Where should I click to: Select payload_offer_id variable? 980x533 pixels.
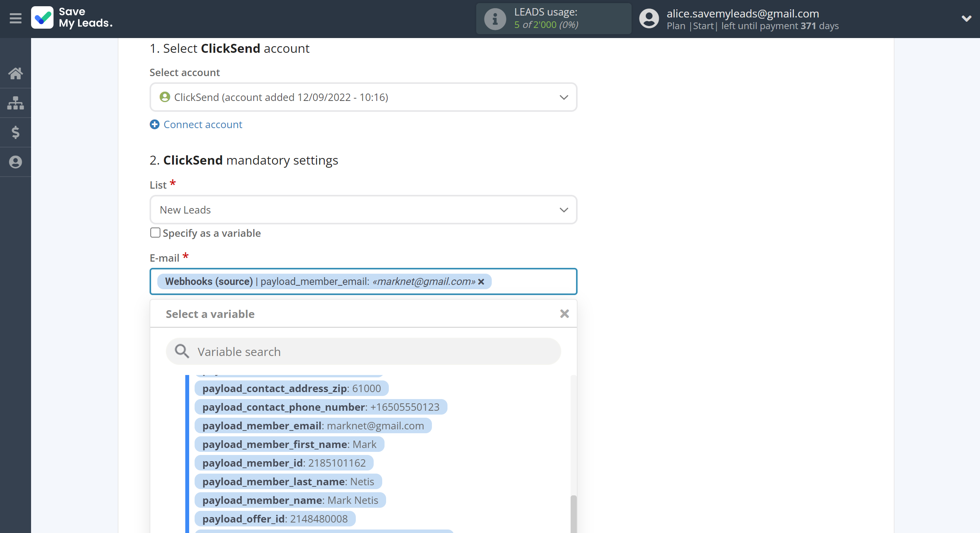pyautogui.click(x=275, y=519)
